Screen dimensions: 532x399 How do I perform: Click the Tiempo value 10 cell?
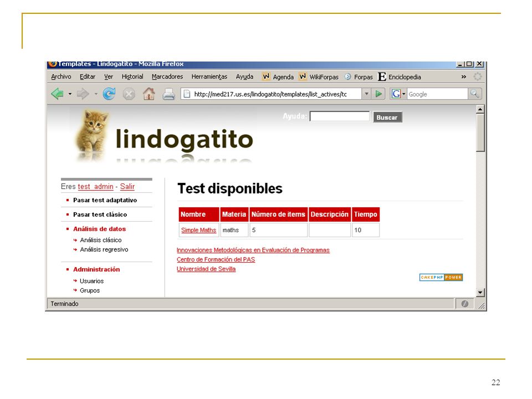365,230
